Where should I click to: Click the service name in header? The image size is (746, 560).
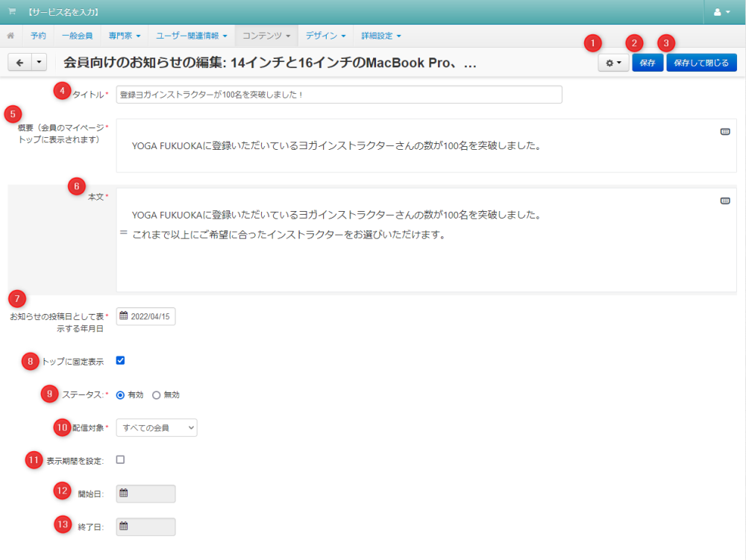[x=63, y=12]
